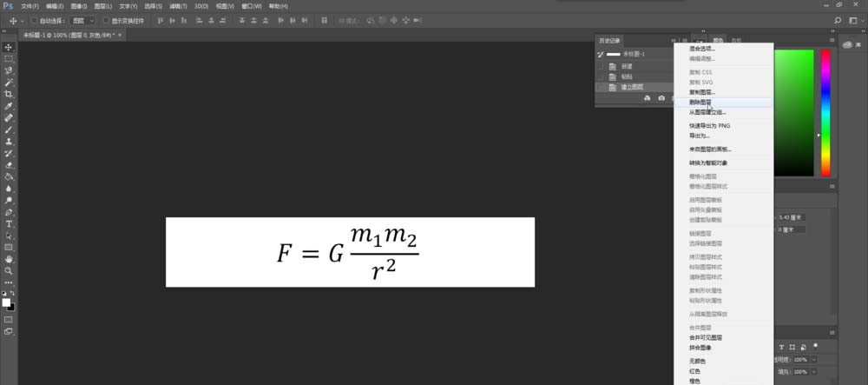Choose 转换为智能对象 from the context menu

pyautogui.click(x=708, y=163)
